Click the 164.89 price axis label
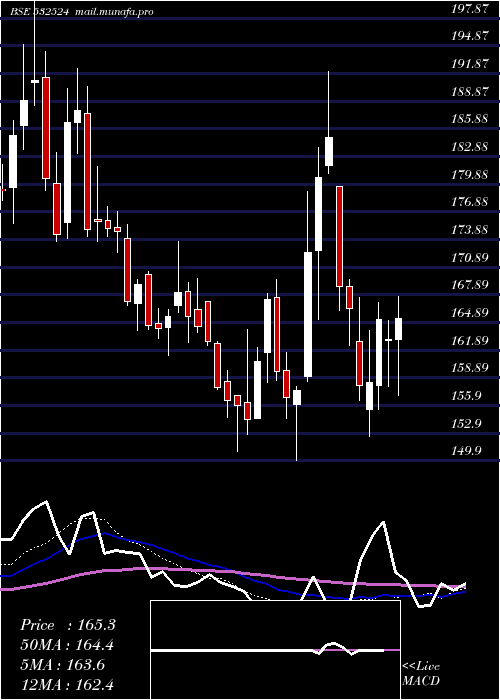The image size is (500, 700). (x=469, y=313)
